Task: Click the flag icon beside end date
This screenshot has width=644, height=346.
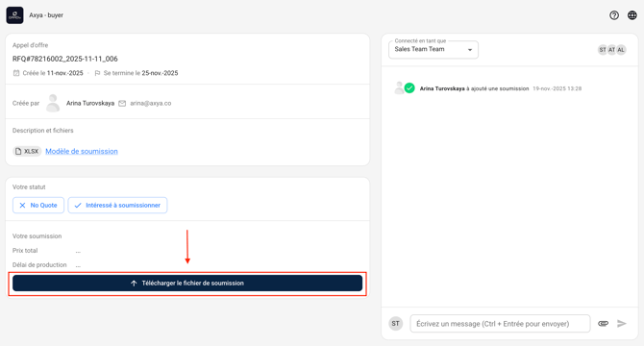Action: 97,73
